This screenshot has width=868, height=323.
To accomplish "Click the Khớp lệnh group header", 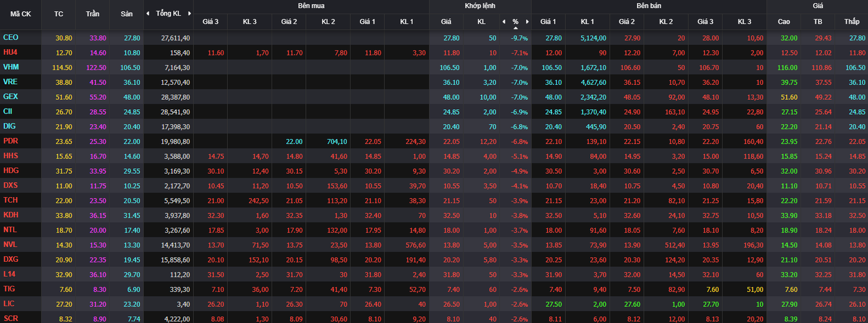I will (x=480, y=6).
